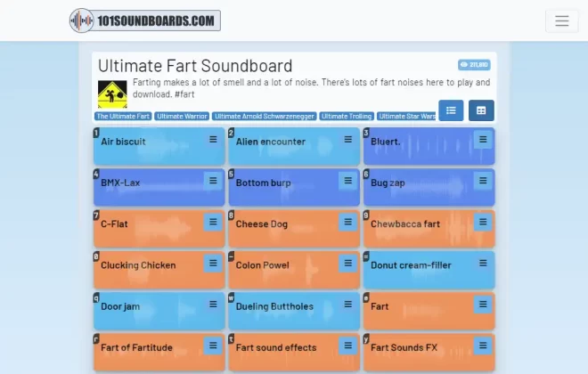Open options menu for BMX-Lax
The height and width of the screenshot is (374, 588).
pos(213,181)
